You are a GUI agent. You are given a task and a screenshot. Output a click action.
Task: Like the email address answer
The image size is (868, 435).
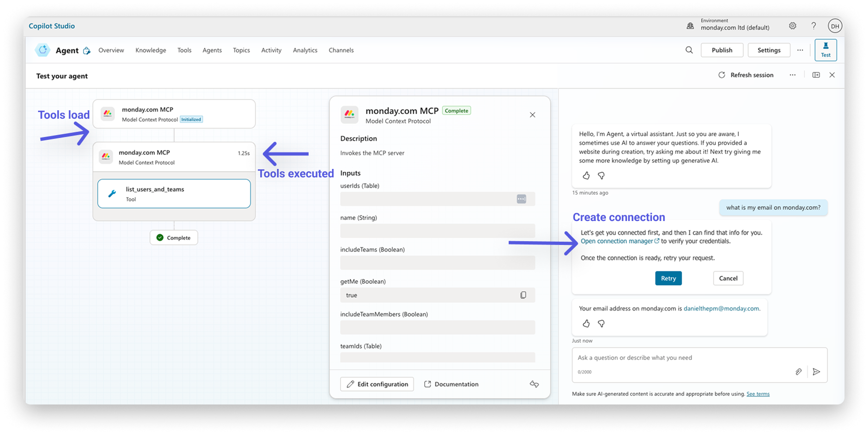[586, 323]
